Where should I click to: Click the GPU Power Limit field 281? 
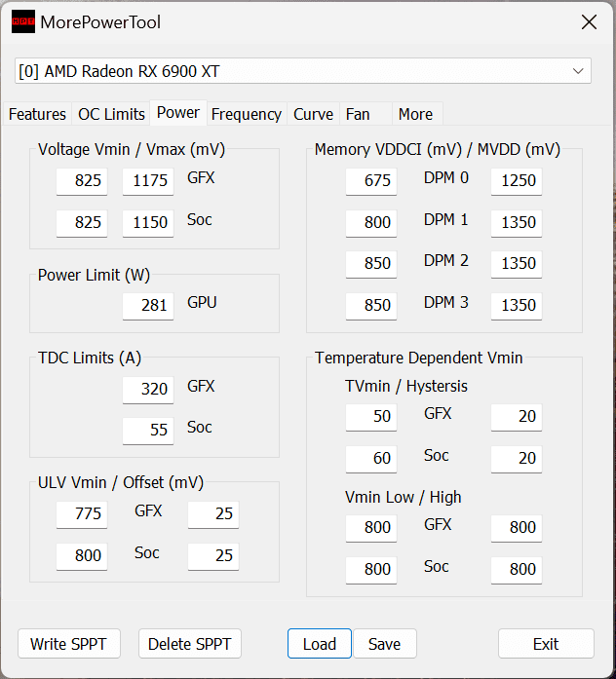tap(148, 306)
